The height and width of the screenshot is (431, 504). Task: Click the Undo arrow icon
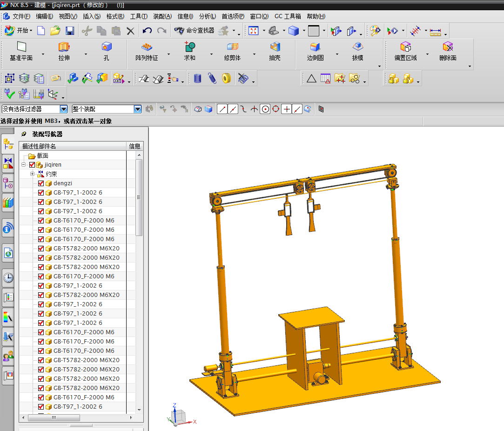(x=147, y=31)
